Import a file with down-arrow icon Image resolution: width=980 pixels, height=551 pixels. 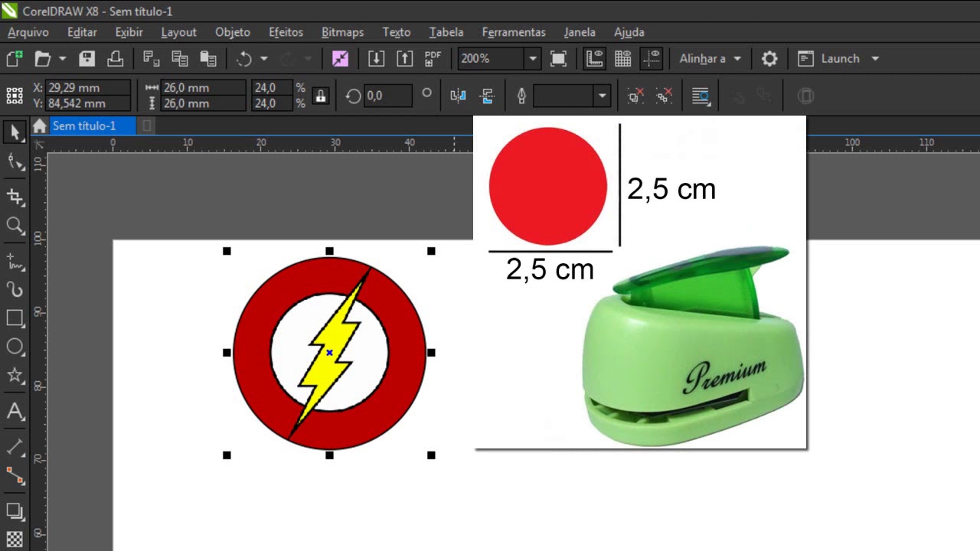pos(377,58)
